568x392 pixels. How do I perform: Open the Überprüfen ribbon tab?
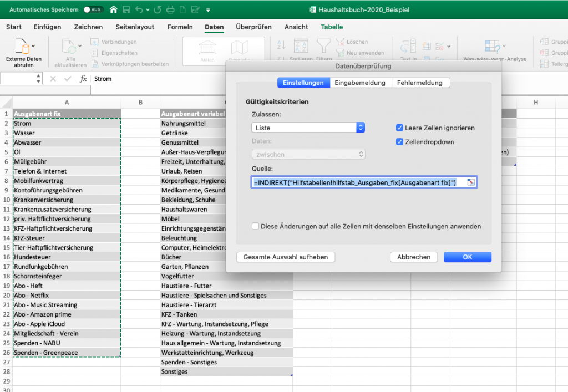point(253,27)
